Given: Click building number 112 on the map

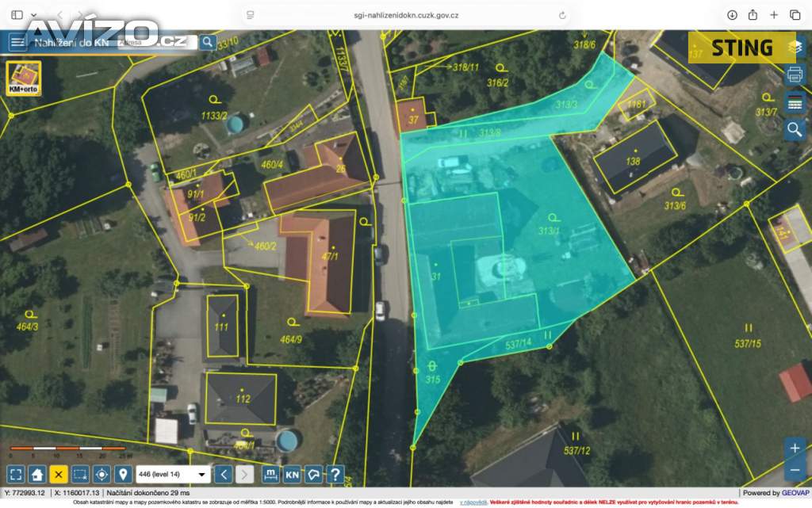Looking at the screenshot, I should [x=243, y=399].
